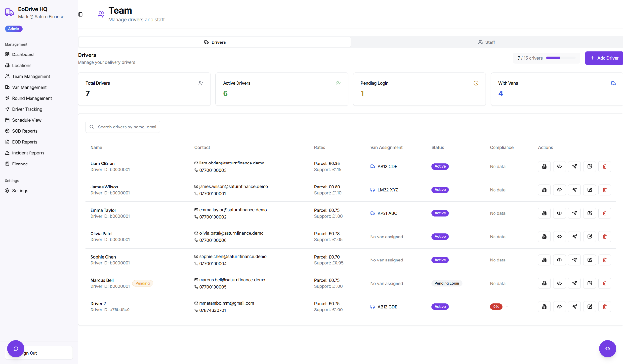Focus the Search drivers input field
The width and height of the screenshot is (623, 364).
(123, 127)
